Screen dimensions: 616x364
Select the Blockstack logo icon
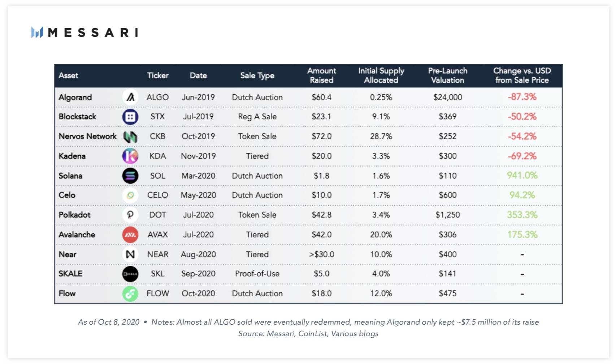coord(130,117)
